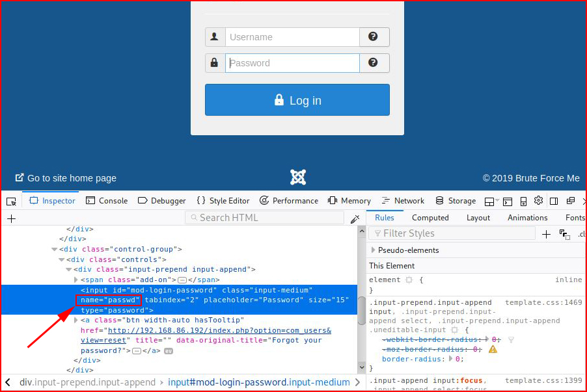Click the markup panel scrollbar up arrow
Screen dimensions: 587x392
pyautogui.click(x=362, y=231)
